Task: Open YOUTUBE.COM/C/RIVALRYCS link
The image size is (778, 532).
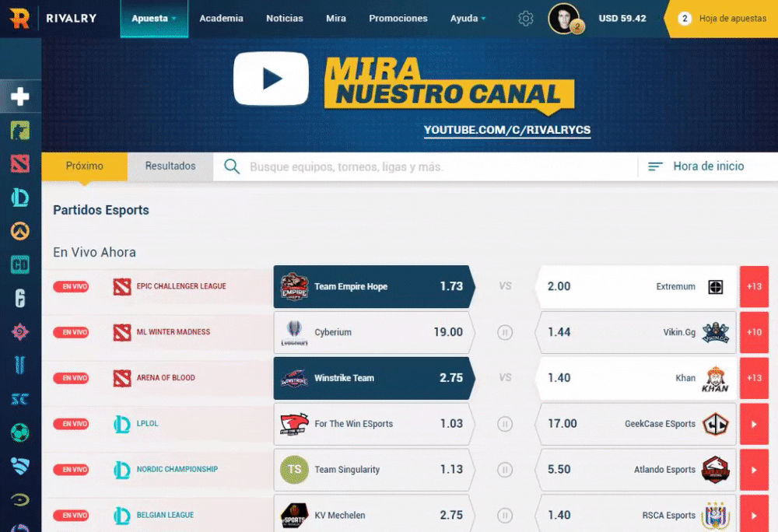Action: tap(507, 130)
